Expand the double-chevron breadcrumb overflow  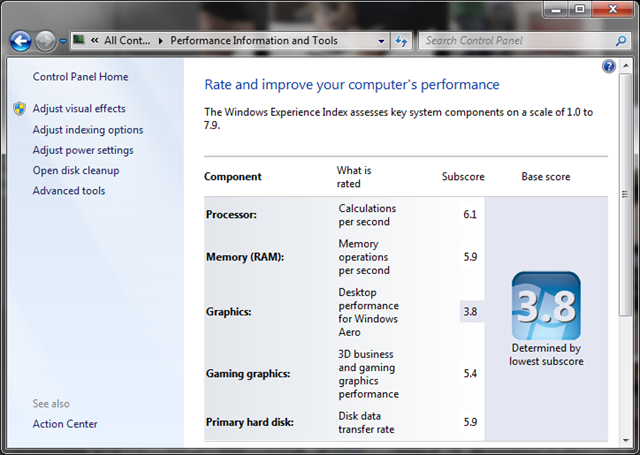pos(93,41)
